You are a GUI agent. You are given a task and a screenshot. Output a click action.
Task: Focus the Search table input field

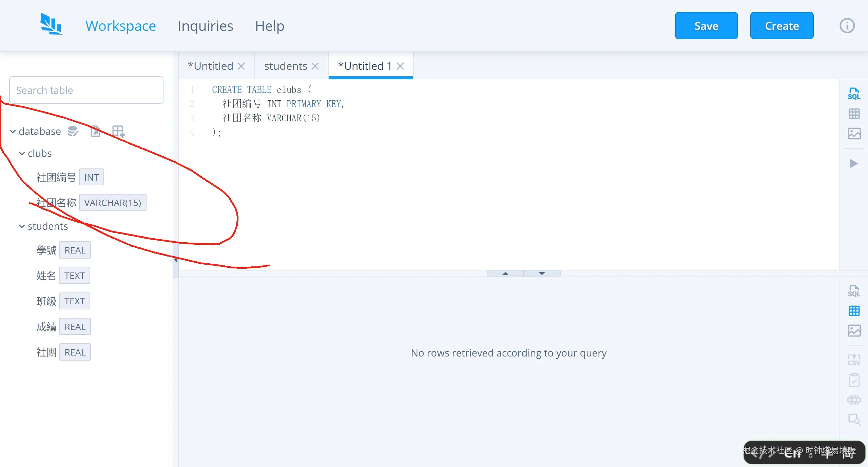point(86,90)
